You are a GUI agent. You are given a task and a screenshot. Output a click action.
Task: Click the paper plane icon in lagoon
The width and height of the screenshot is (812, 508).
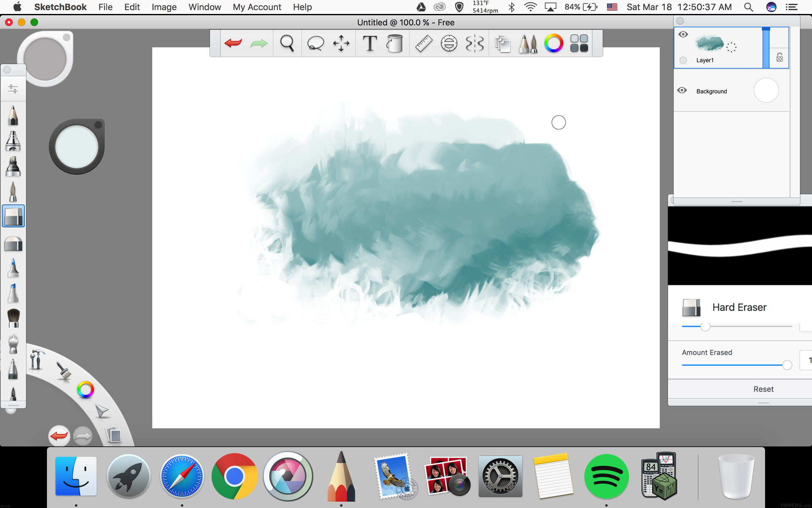point(101,411)
